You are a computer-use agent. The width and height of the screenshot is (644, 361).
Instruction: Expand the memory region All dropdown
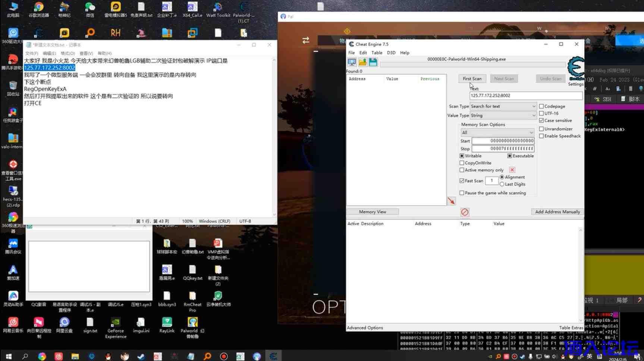coord(497,133)
